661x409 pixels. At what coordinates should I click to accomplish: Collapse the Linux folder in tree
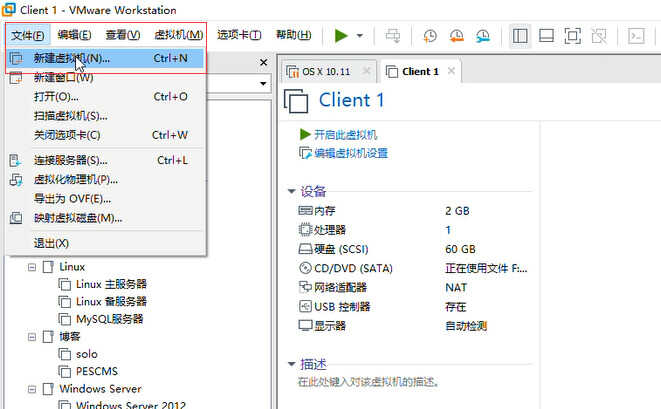pos(32,267)
